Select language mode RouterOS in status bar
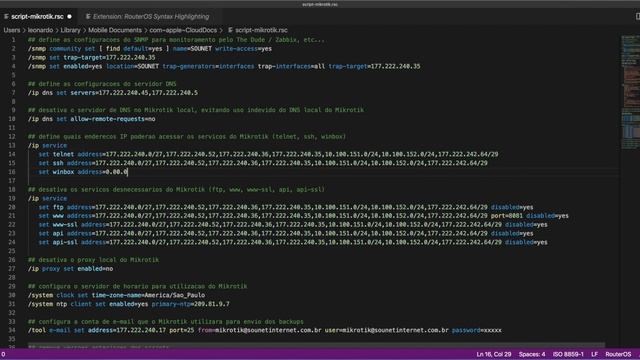Screen dimensions: 640x360 (618, 354)
